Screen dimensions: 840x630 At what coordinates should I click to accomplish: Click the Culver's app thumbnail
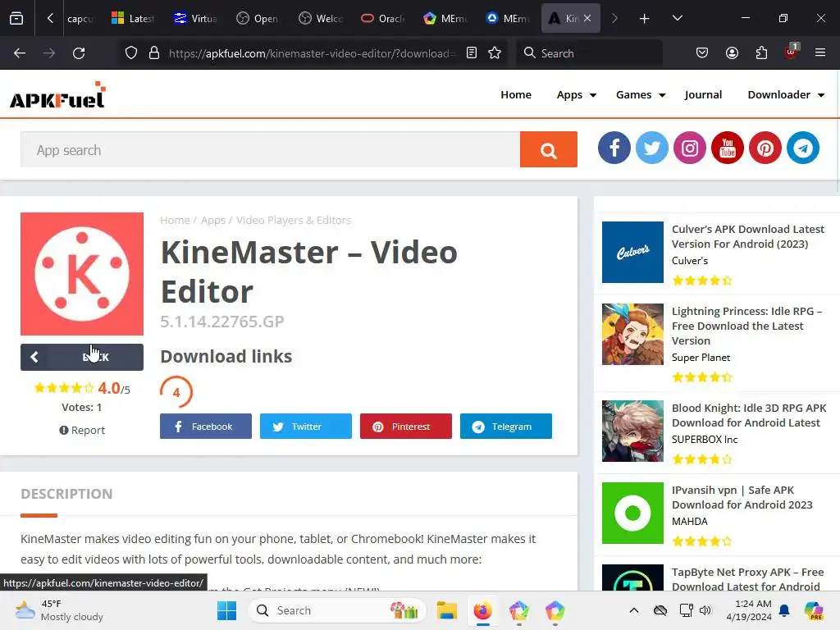pos(632,253)
